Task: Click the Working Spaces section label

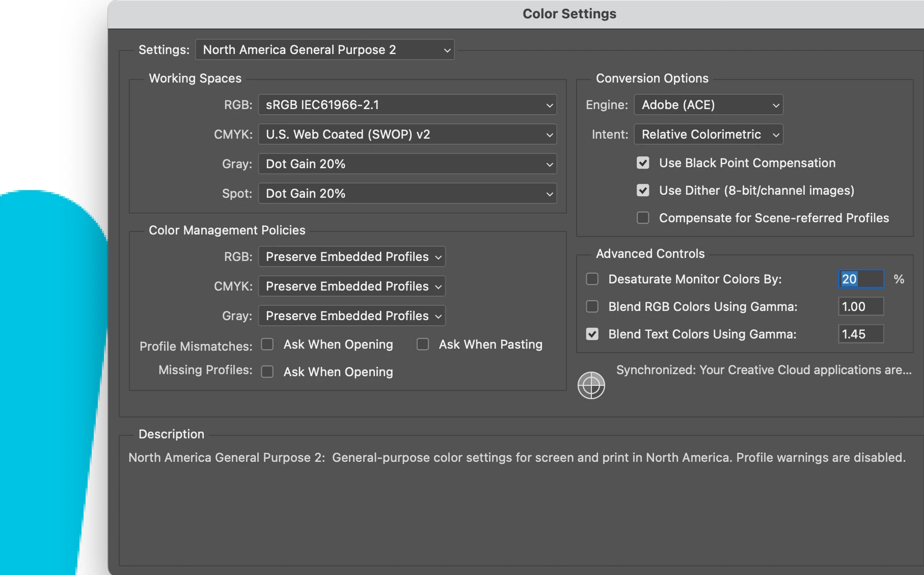Action: [x=195, y=79]
